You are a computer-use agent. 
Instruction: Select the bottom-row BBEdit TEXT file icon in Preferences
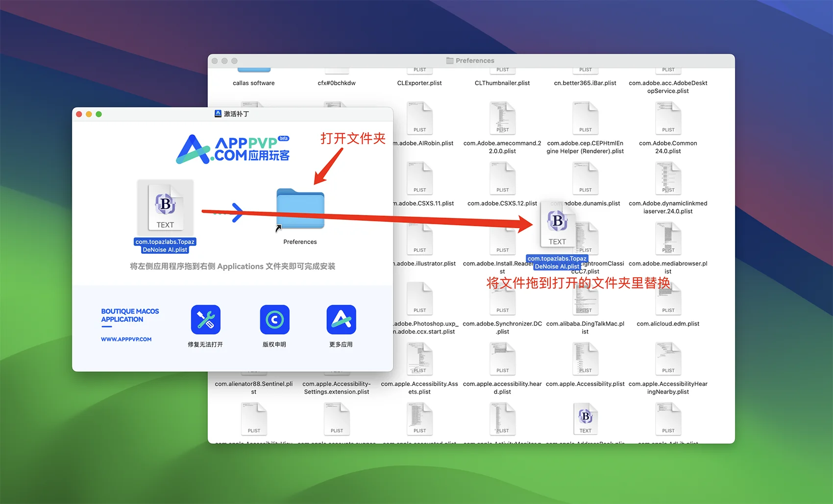click(585, 419)
